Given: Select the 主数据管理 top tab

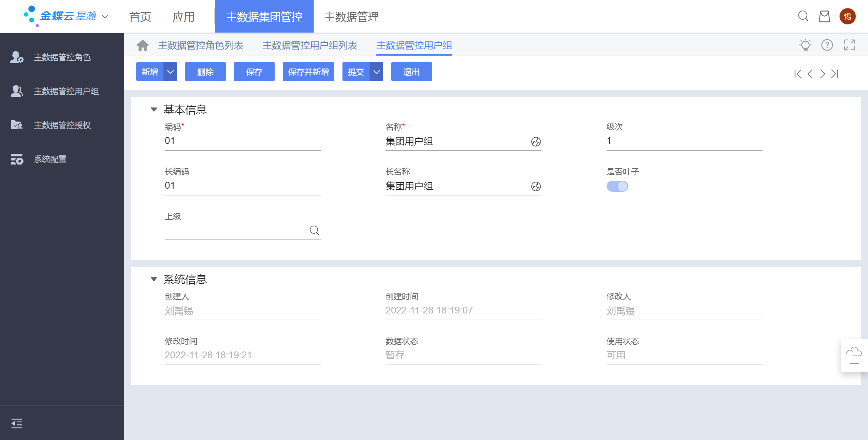Looking at the screenshot, I should click(x=352, y=17).
